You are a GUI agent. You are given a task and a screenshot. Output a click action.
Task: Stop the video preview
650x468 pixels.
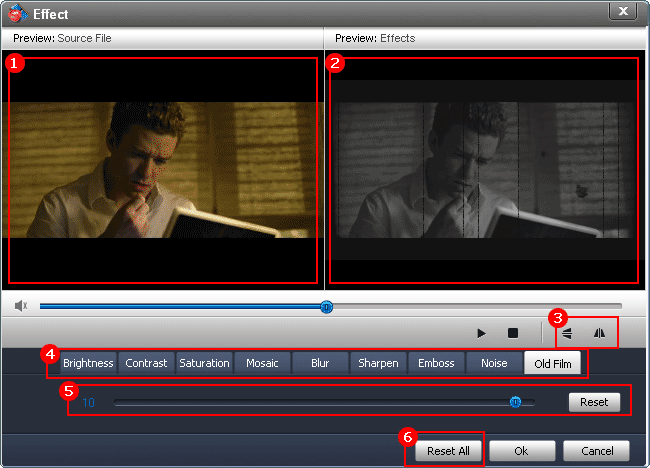pos(513,333)
